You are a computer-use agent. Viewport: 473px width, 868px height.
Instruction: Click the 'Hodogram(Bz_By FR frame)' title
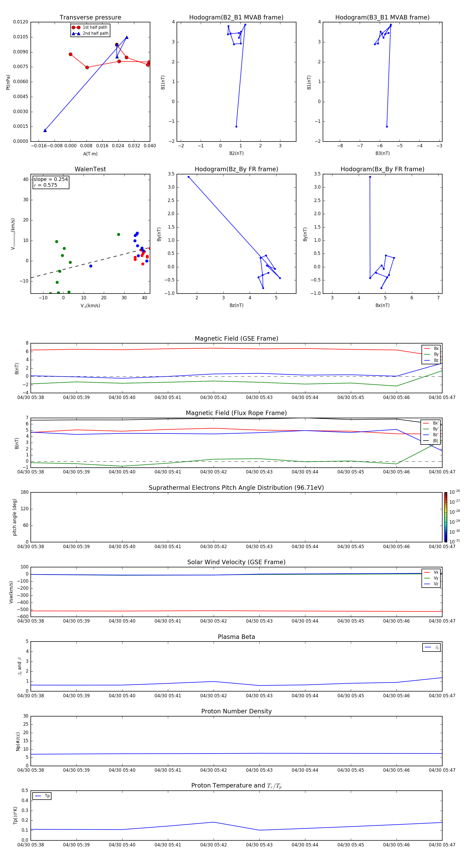pos(236,169)
